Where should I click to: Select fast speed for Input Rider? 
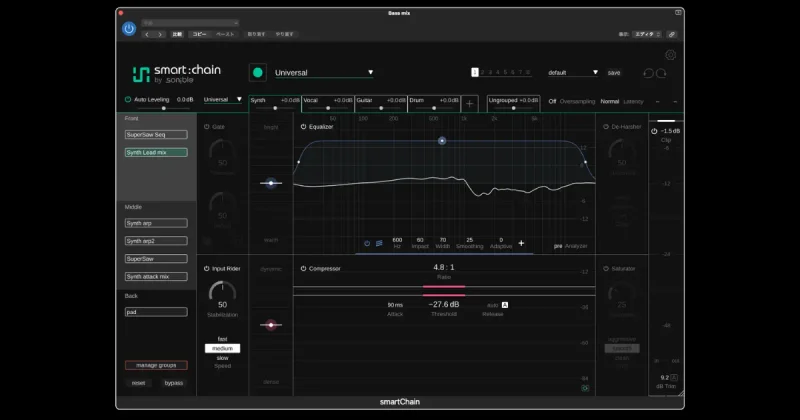(x=222, y=339)
